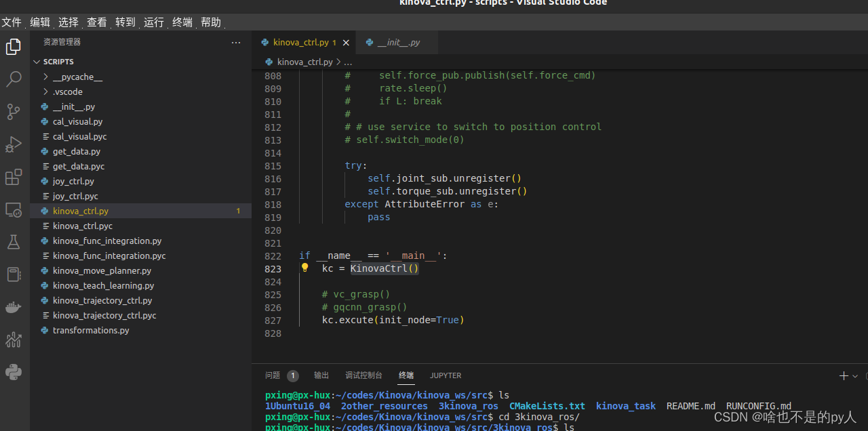Screen dimensions: 868x431
Task: Open the Run and Debug view
Action: click(14, 144)
